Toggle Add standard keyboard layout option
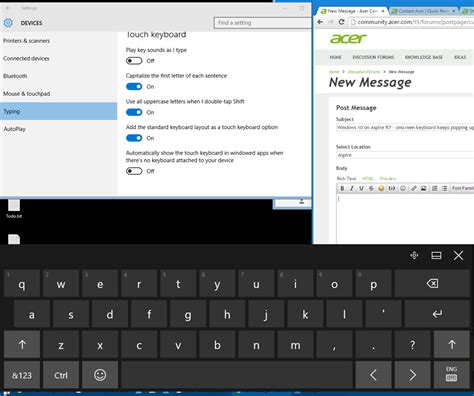Screen dimensions: 474x396 coord(134,138)
